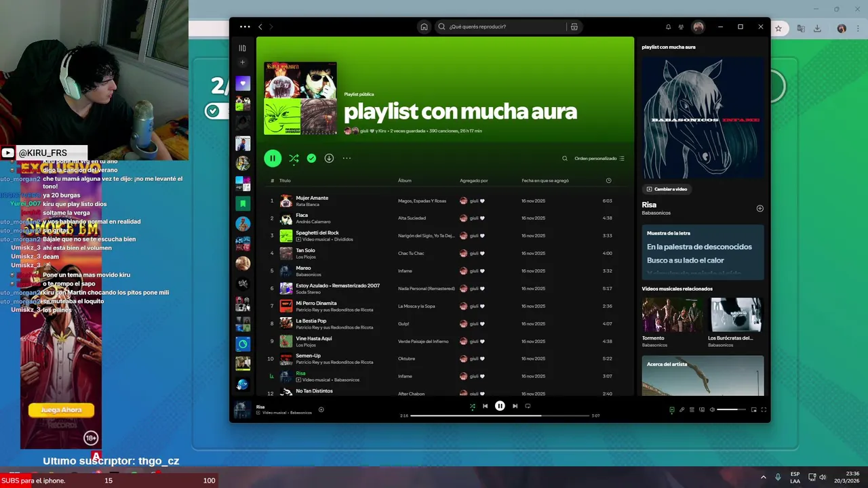Select the song La Bestia Pop

(x=311, y=321)
